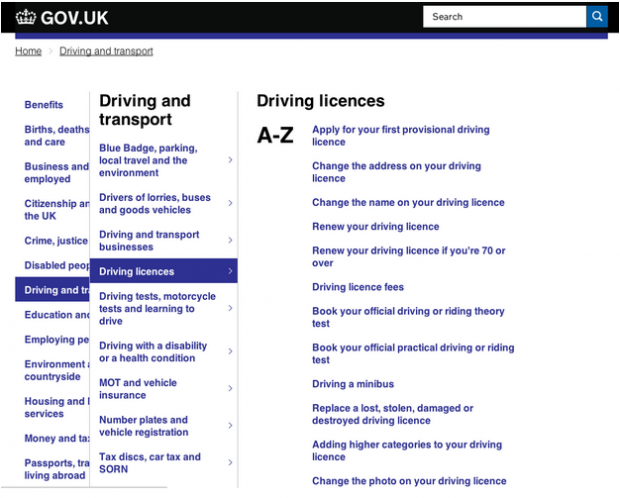Viewport: 620px width, 498px height.
Task: Select the Driving licences subsection
Action: 164,271
